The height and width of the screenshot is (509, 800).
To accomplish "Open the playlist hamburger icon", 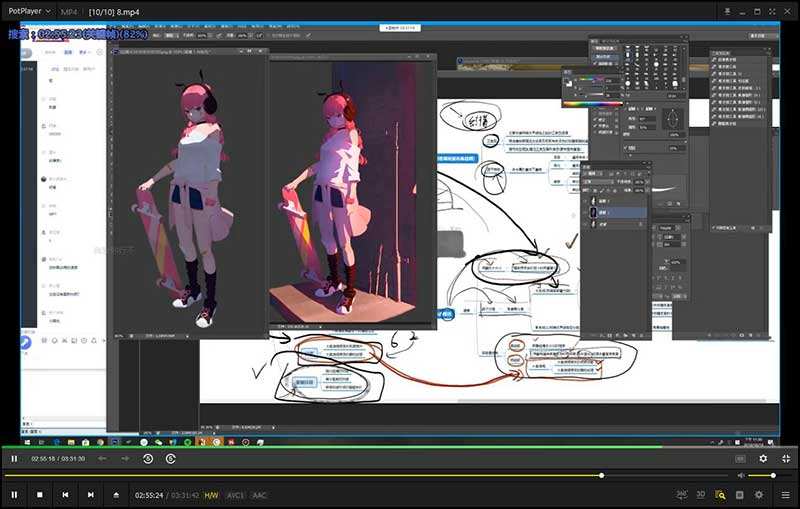I will pyautogui.click(x=785, y=495).
